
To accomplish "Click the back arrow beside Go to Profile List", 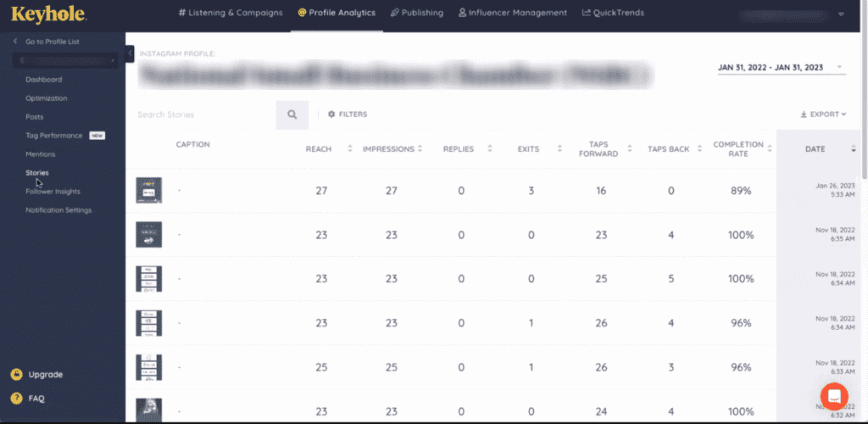I will point(15,42).
